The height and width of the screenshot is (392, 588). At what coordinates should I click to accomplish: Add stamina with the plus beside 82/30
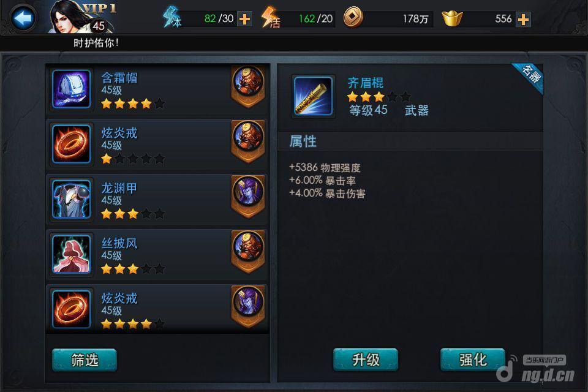(244, 19)
